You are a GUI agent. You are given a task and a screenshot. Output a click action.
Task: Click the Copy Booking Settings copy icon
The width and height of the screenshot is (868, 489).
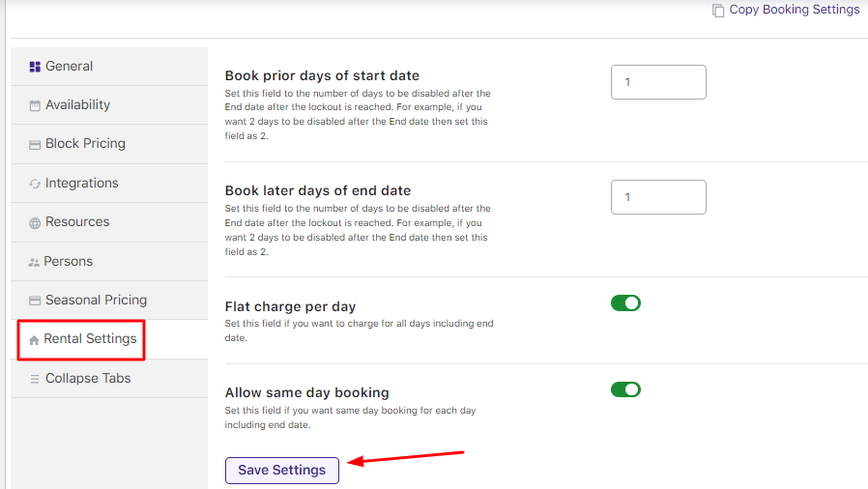tap(718, 11)
